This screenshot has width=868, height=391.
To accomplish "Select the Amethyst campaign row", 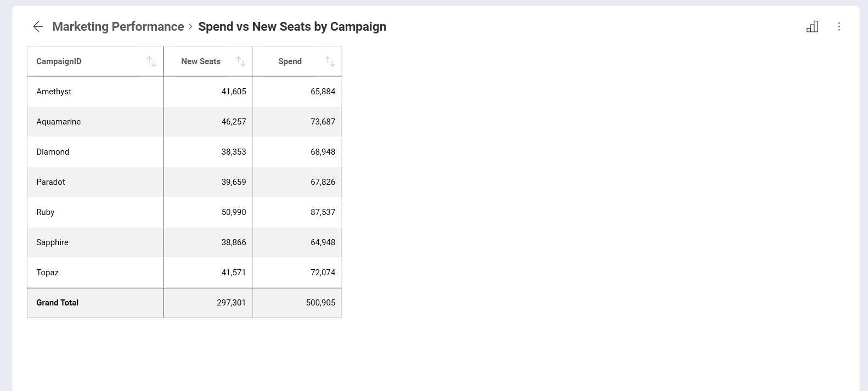I will coord(184,92).
